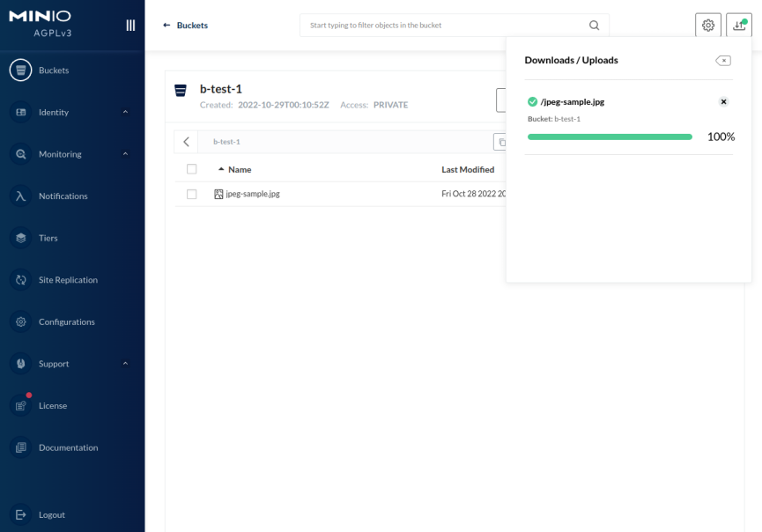Select the jpeg-sample.jpg checkbox

tap(191, 194)
